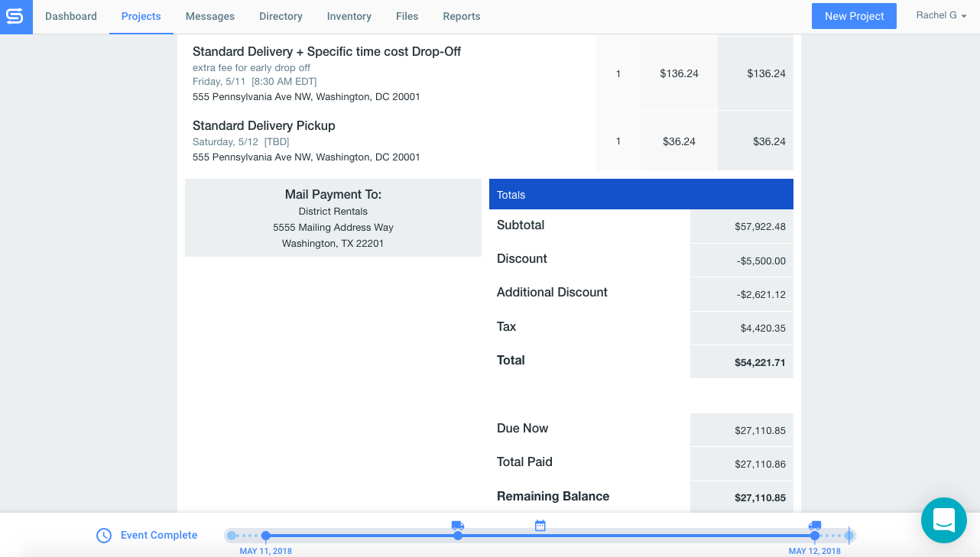Click the 'Standard Delivery Pickup' item title
Image resolution: width=980 pixels, height=557 pixels.
[264, 125]
